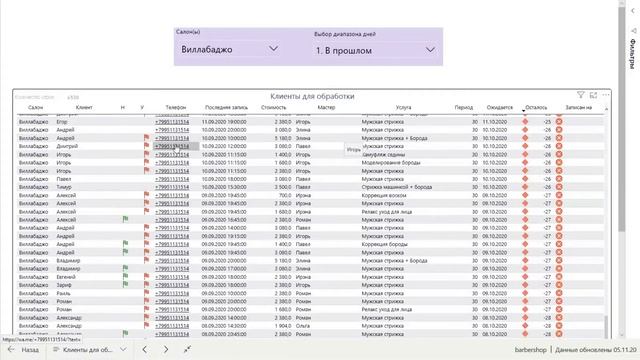Open phone link in Тимур's row
Viewport: 640px width, 360px height.
(172, 187)
